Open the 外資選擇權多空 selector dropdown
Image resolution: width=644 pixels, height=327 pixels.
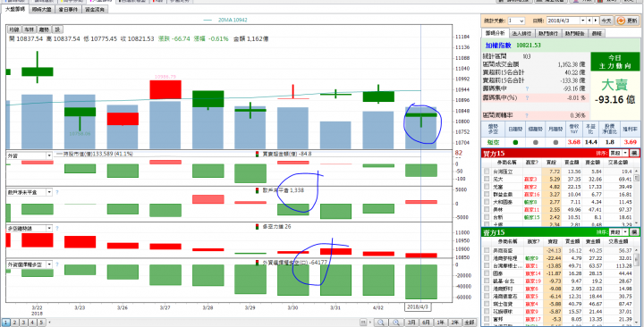[x=49, y=264]
